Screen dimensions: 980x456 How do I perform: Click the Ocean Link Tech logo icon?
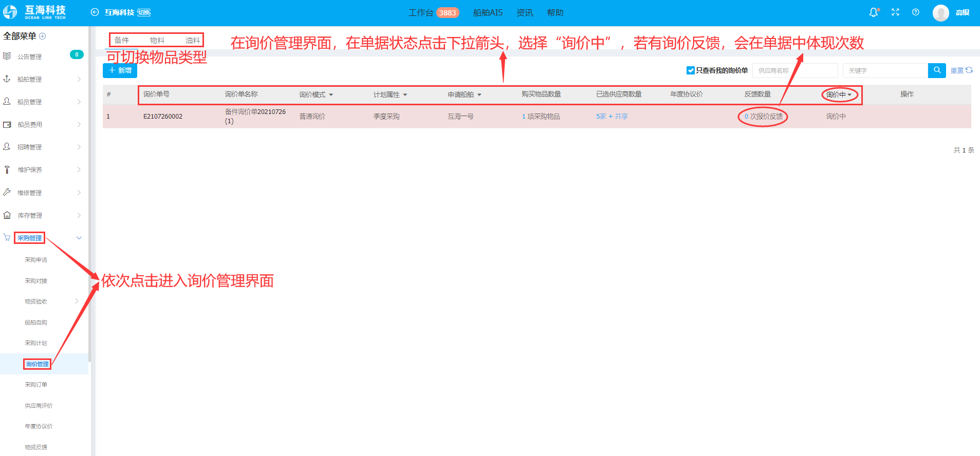pyautogui.click(x=10, y=12)
